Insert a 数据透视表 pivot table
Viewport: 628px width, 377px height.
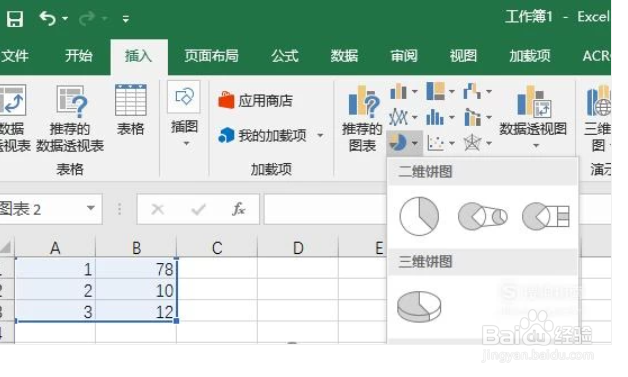(13, 118)
